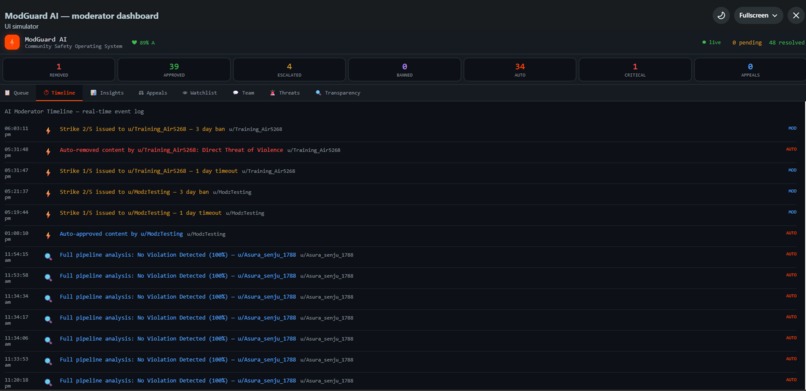Open Auto-removed Direct Threat of Violence event
Viewport: 806px width, 391px height.
pyautogui.click(x=171, y=150)
